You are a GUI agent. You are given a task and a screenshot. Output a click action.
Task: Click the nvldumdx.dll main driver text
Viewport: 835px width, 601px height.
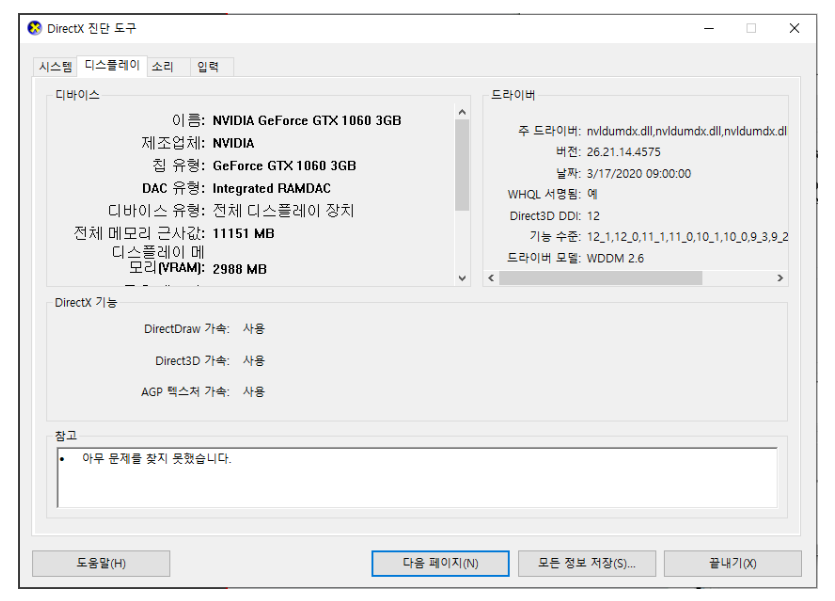pyautogui.click(x=686, y=131)
